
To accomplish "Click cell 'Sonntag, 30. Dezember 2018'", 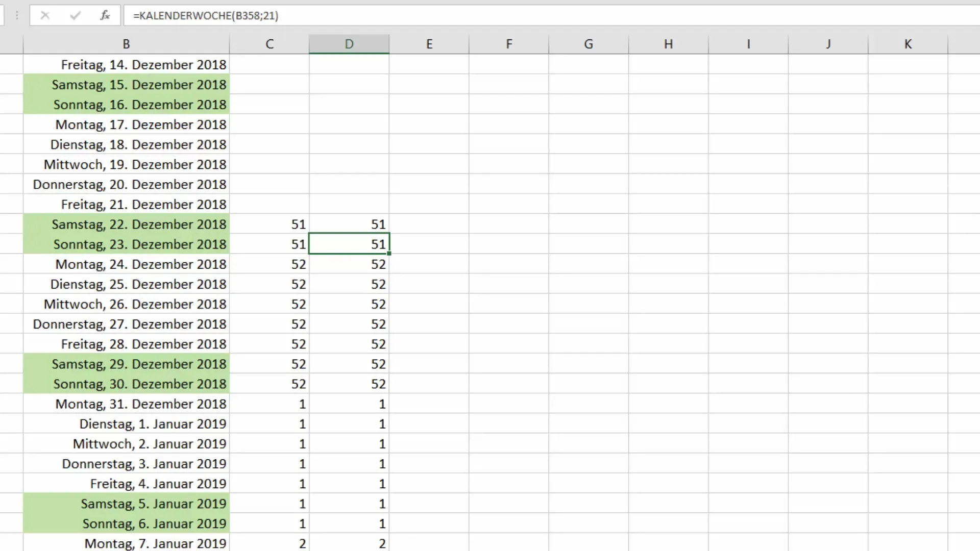I will (x=126, y=384).
